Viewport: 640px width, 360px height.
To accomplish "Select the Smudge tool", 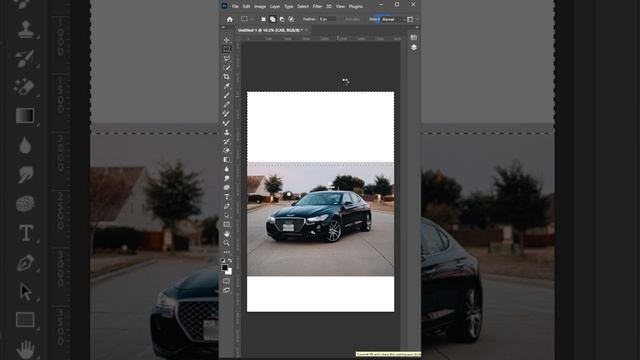I will point(227,178).
